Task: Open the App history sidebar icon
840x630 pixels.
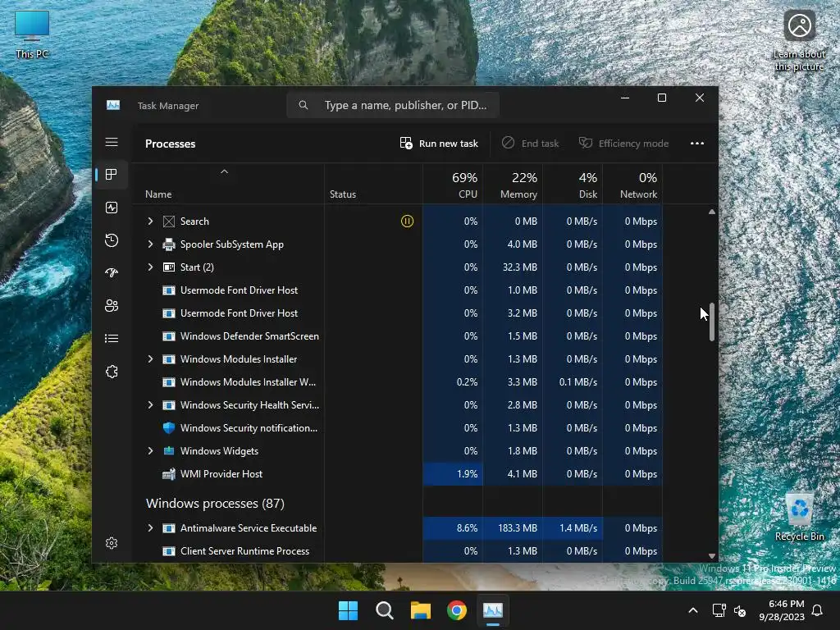Action: (112, 240)
